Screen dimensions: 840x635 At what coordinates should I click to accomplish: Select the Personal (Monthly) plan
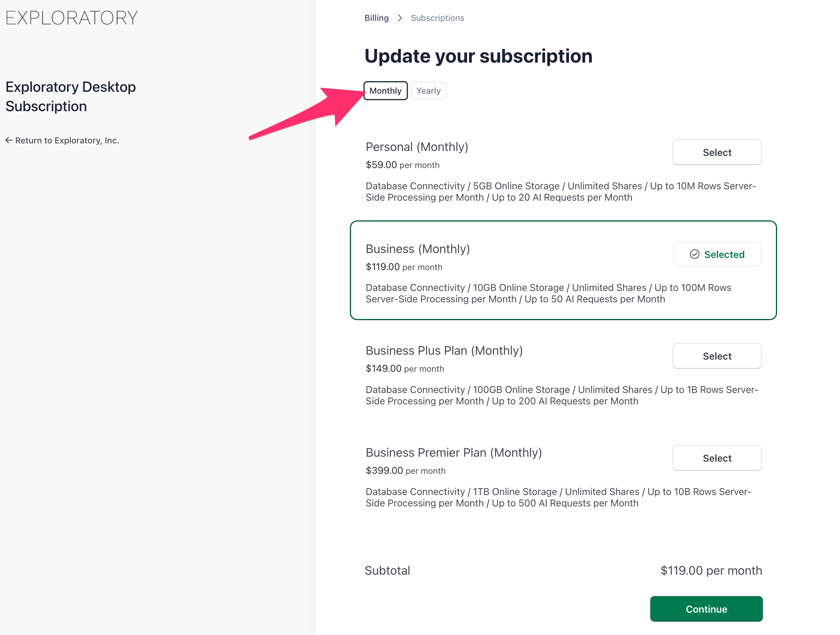click(x=716, y=152)
